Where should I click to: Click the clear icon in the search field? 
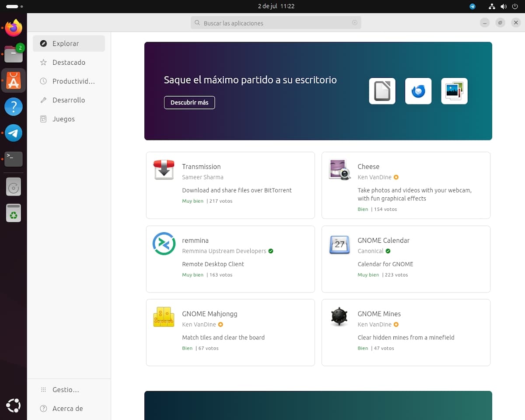coord(355,23)
